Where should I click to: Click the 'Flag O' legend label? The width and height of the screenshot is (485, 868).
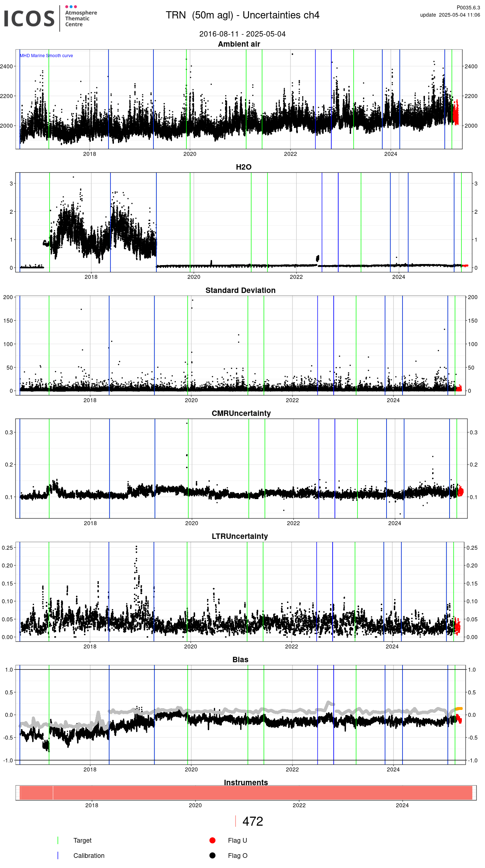[x=238, y=856]
